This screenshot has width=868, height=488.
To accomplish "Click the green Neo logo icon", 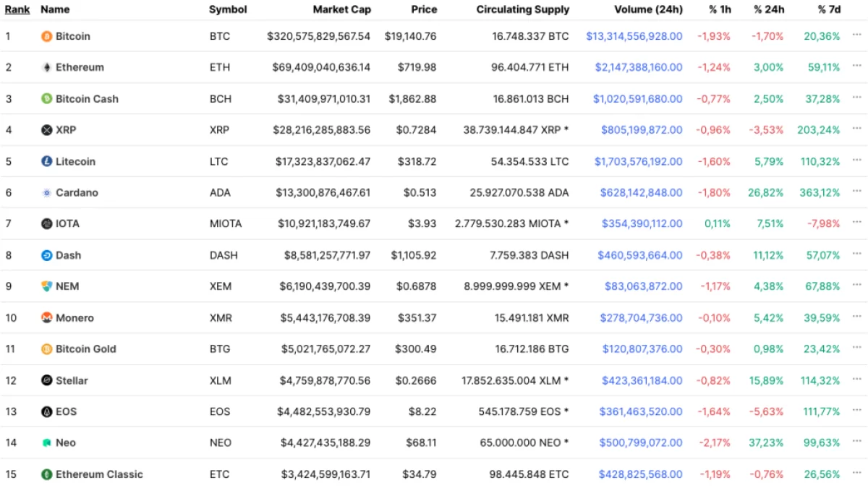I will tap(47, 443).
